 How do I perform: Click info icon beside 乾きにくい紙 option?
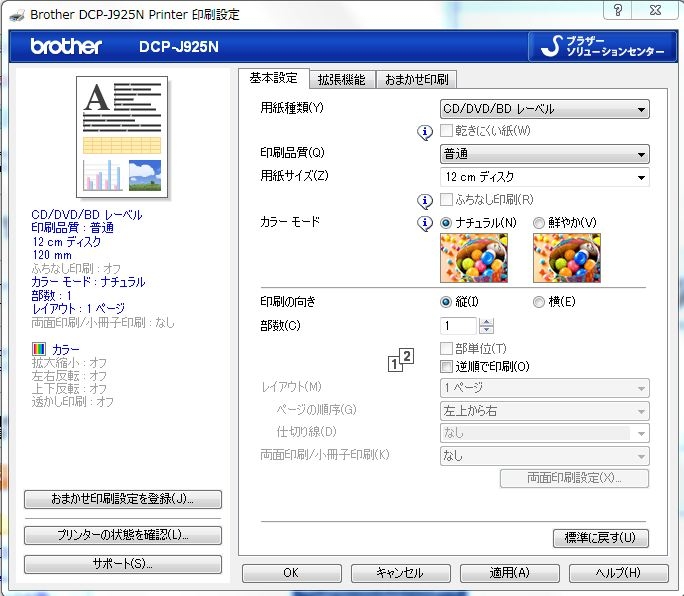click(425, 132)
